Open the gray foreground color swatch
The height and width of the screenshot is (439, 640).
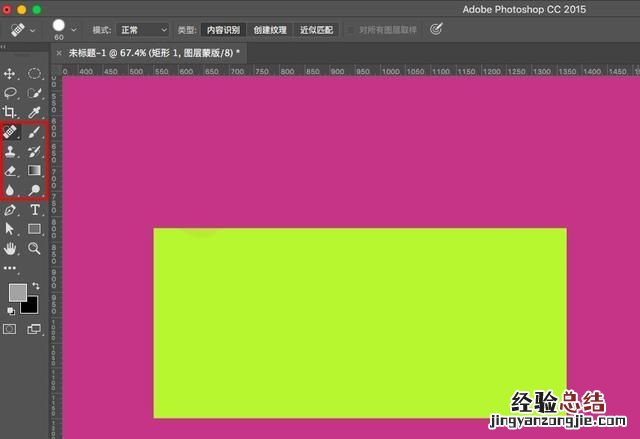[x=18, y=293]
